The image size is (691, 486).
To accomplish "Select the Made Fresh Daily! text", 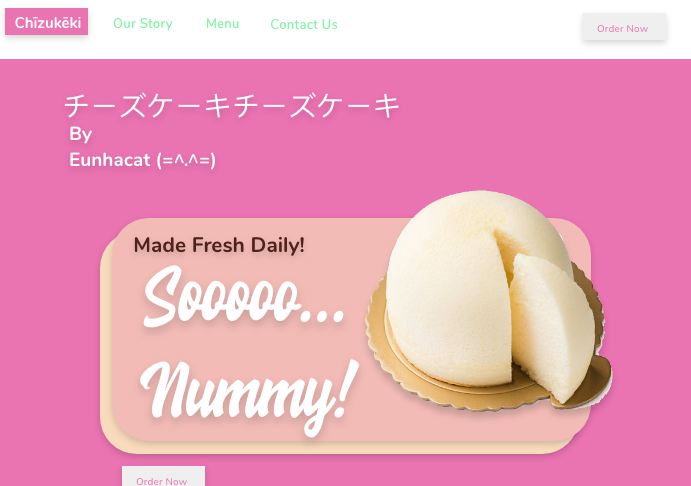I will tap(219, 245).
